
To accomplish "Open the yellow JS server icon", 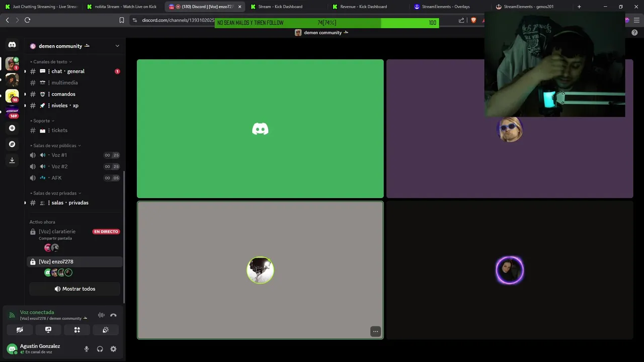I will [12, 96].
